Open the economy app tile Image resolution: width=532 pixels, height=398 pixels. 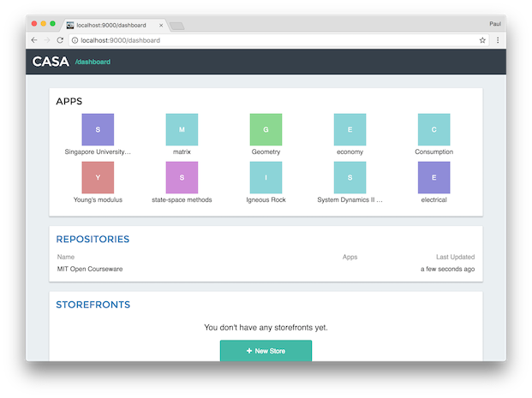coord(350,130)
